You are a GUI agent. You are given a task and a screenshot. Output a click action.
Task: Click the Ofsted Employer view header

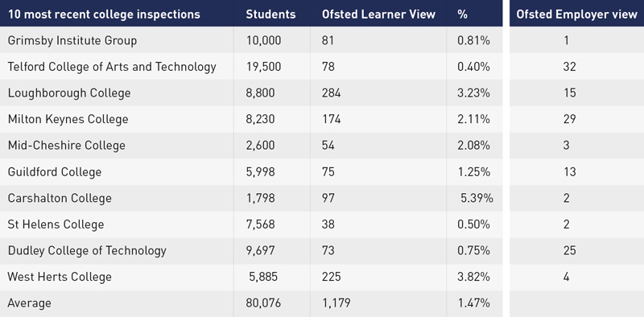(576, 14)
